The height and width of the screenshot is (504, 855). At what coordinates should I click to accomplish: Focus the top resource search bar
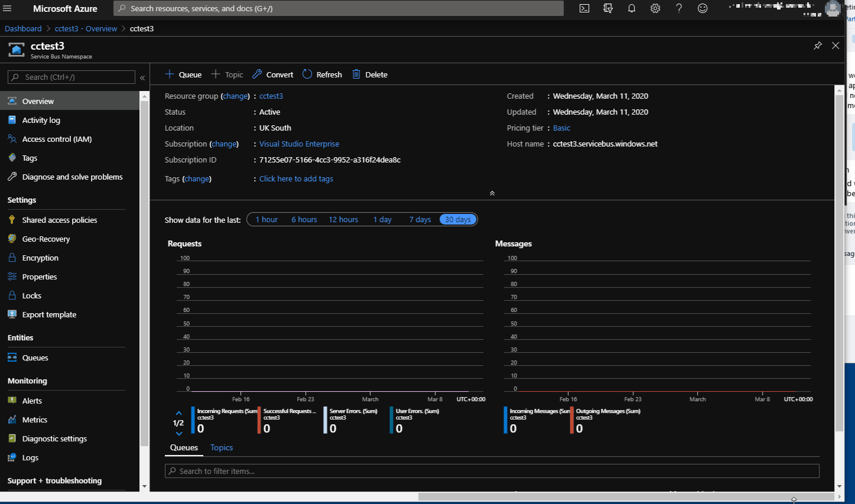coord(339,8)
